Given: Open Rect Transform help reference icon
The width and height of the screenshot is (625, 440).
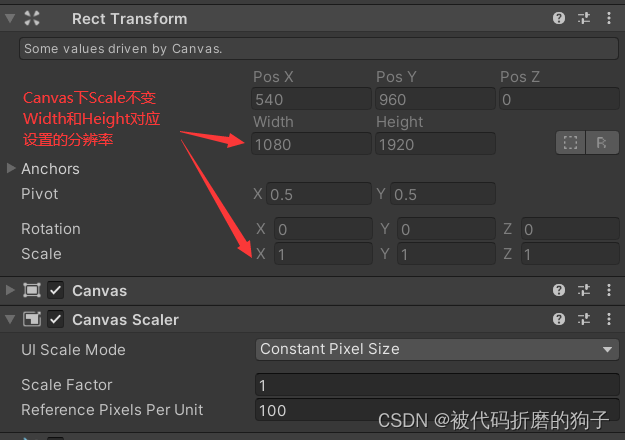Looking at the screenshot, I should click(559, 18).
